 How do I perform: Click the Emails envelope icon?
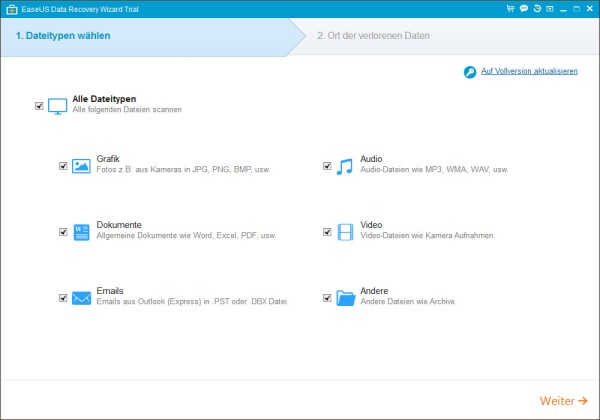point(82,298)
